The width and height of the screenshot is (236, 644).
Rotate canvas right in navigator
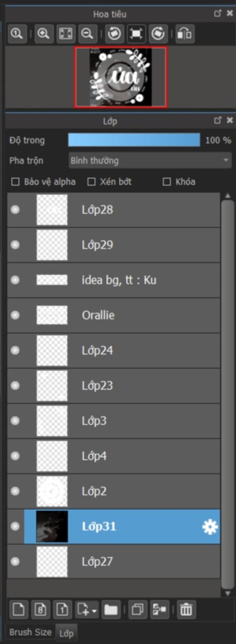[158, 33]
